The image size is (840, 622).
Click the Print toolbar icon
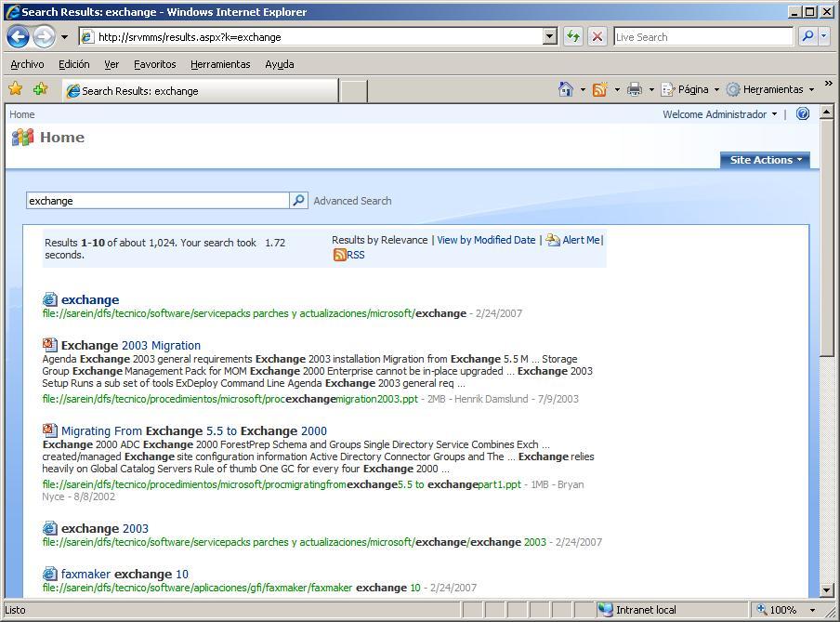[635, 89]
